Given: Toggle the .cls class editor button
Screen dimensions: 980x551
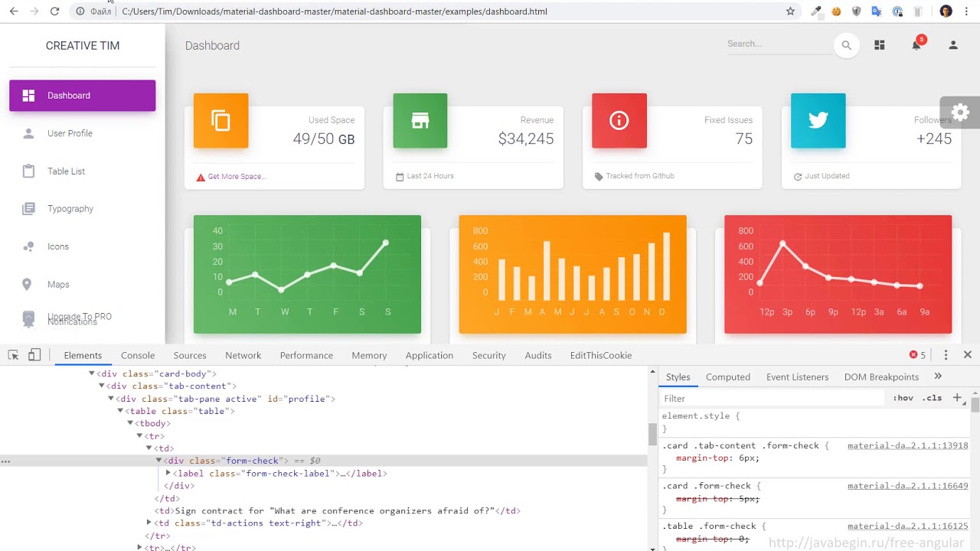Looking at the screenshot, I should tap(932, 398).
